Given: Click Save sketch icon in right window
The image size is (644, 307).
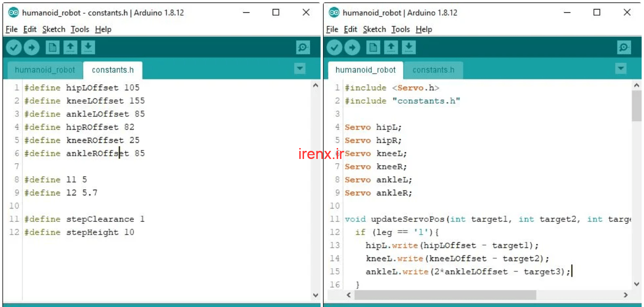Looking at the screenshot, I should [x=409, y=47].
